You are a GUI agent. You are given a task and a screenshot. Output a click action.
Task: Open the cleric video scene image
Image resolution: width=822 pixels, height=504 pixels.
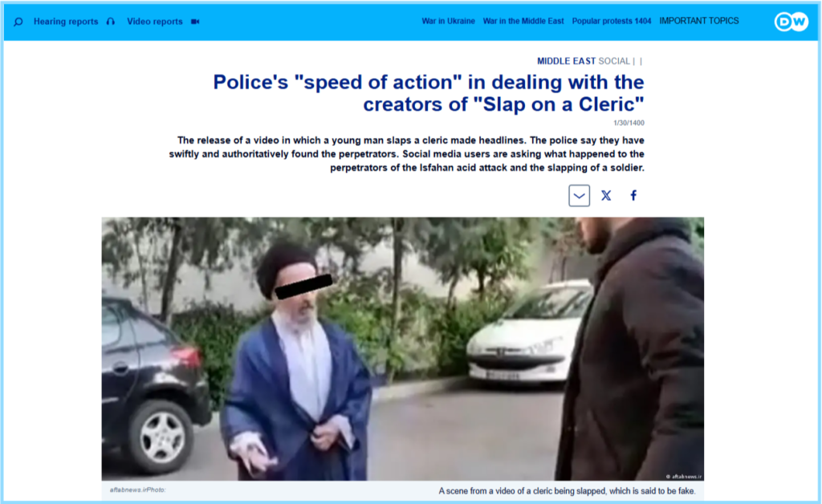tap(402, 349)
